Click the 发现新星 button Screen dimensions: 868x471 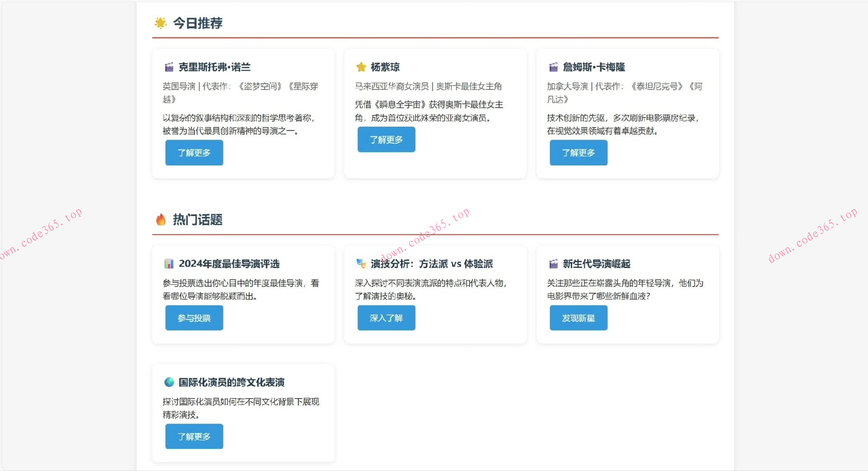coord(578,318)
